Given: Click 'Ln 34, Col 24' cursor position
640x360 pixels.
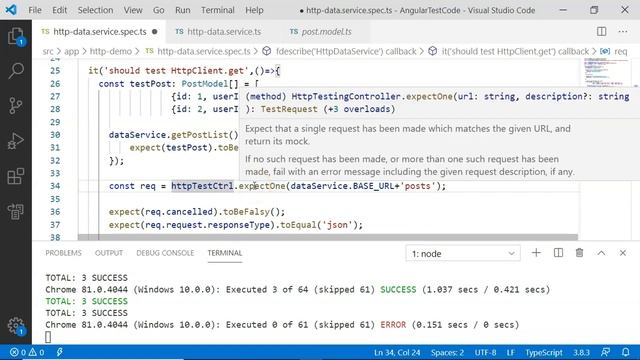Looking at the screenshot, I should click(x=397, y=352).
